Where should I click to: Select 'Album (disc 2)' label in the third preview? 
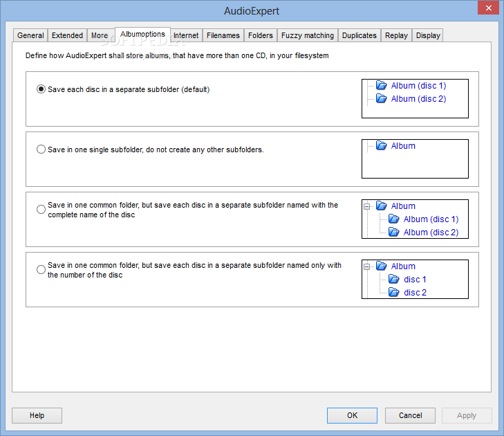coord(431,233)
